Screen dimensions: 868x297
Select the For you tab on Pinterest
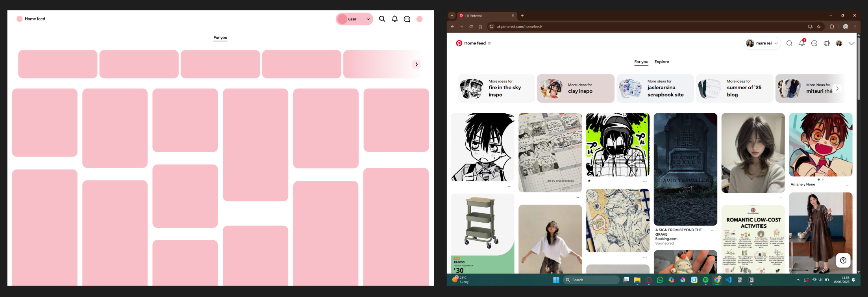coord(641,62)
